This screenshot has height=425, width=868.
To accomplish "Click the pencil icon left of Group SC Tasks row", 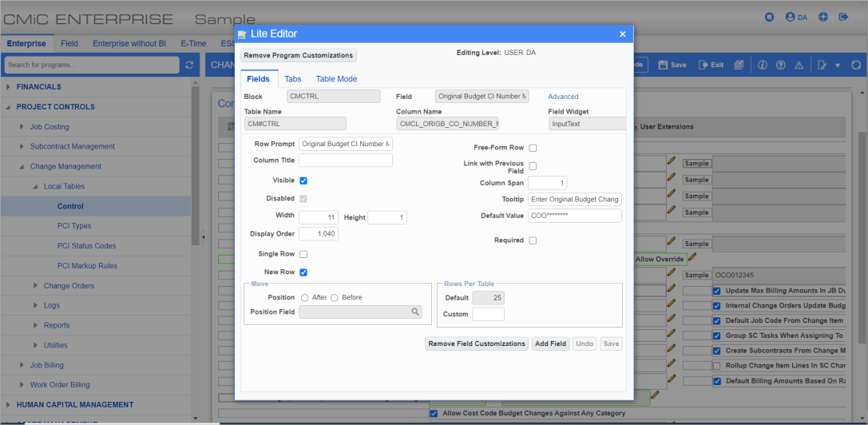I will pos(672,332).
